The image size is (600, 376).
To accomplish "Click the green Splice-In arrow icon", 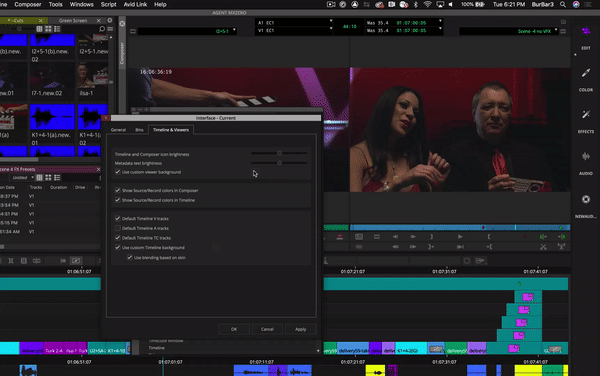I will [543, 237].
